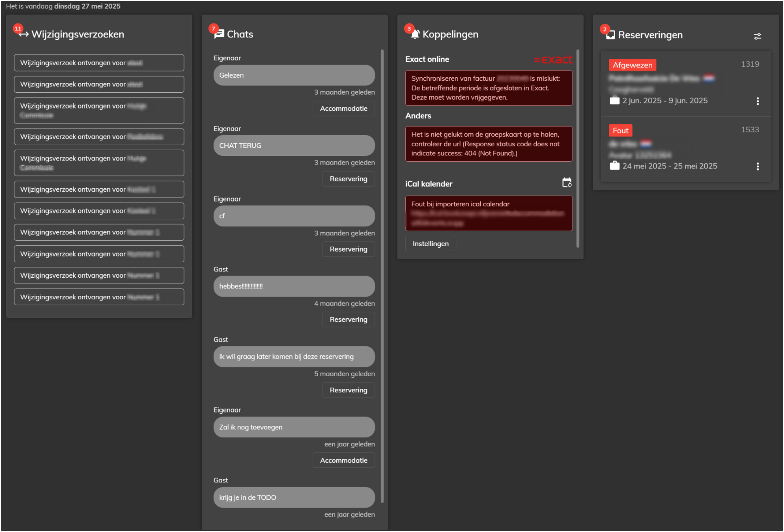Open 'Ik wil graag later komen' chat

point(294,357)
